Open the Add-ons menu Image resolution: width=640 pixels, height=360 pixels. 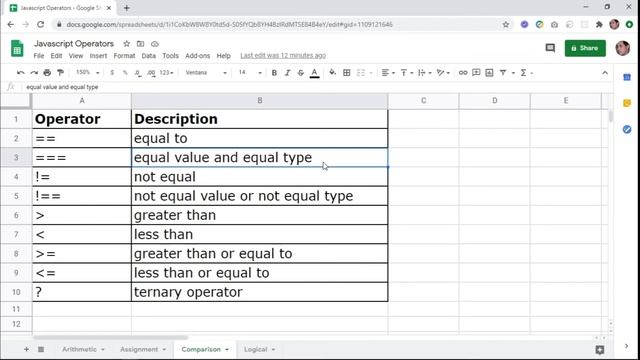pyautogui.click(x=198, y=56)
